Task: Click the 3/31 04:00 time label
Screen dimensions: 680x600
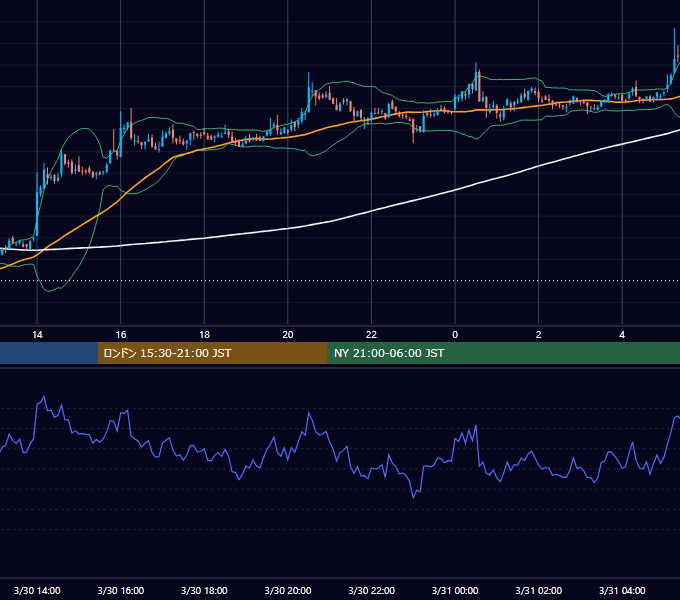Action: (x=622, y=590)
